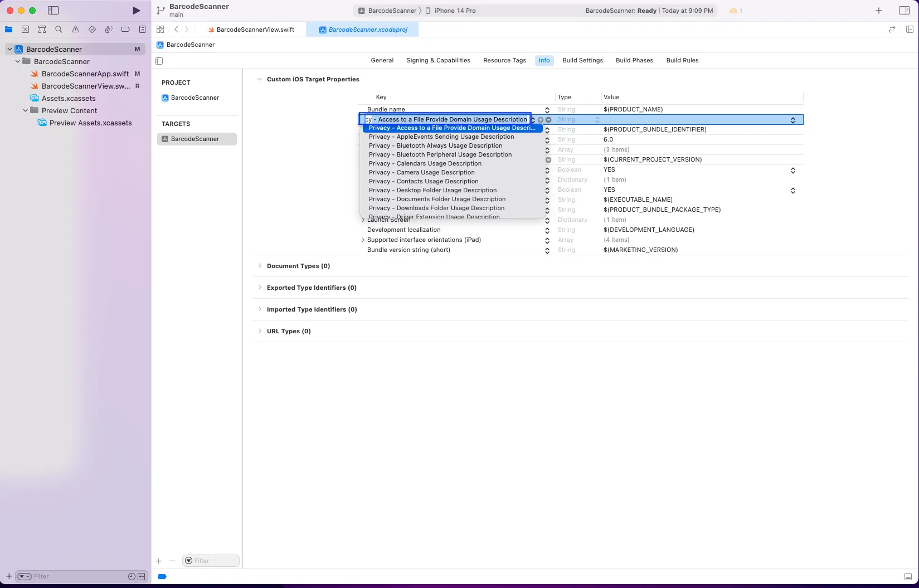Expand Imported Type Identifiers section
919x588 pixels.
pos(260,309)
